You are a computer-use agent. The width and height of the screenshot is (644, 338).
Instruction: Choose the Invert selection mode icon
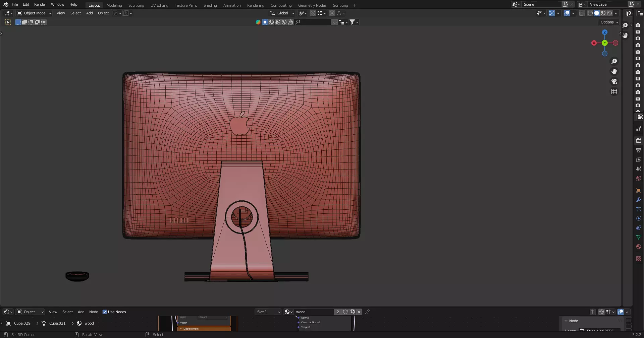(37, 22)
